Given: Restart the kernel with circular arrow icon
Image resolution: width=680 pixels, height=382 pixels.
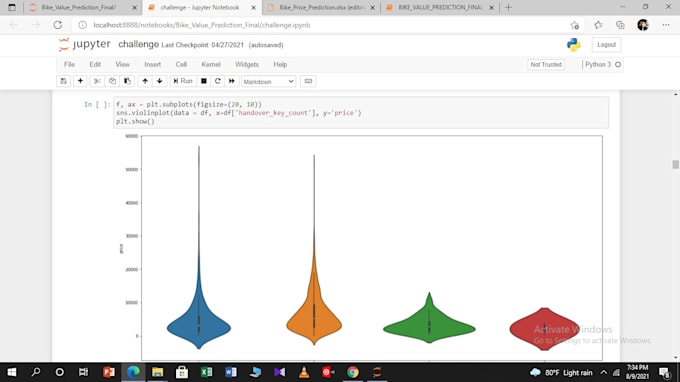Looking at the screenshot, I should [x=218, y=81].
